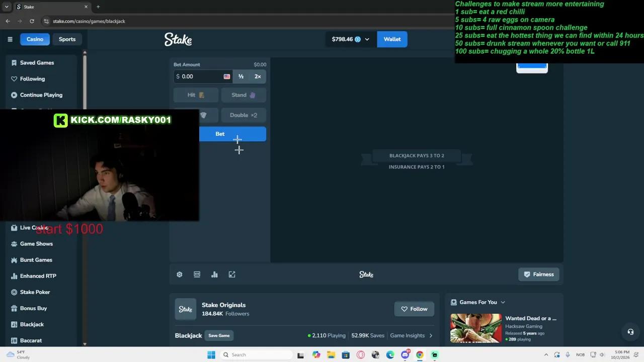Image resolution: width=644 pixels, height=362 pixels.
Task: Click the Enhanced RTP sidebar icon
Action: click(x=14, y=276)
